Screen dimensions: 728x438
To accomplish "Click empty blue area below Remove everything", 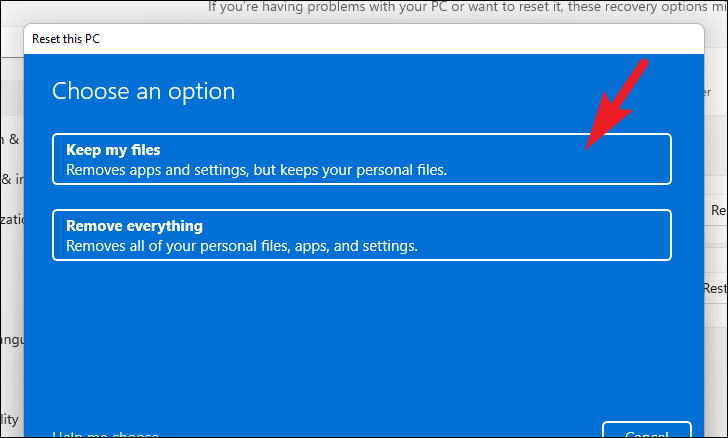I will [x=361, y=330].
